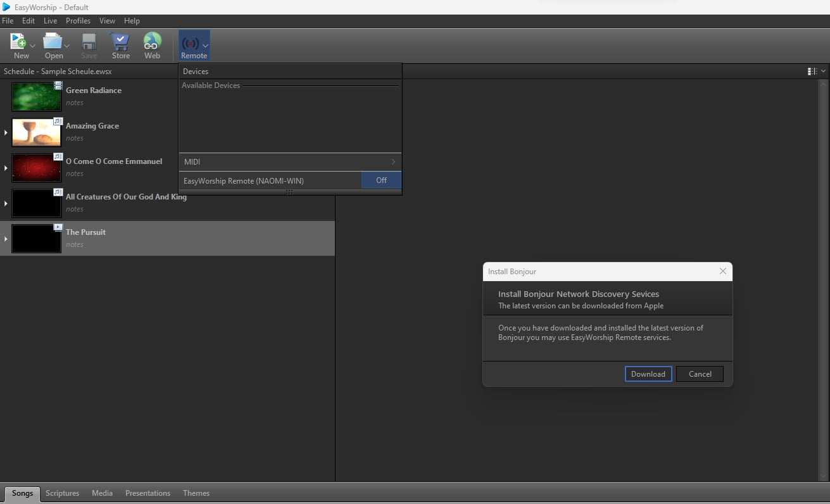The height and width of the screenshot is (504, 830).
Task: Click the video type icon on Green Radiance
Action: pyautogui.click(x=58, y=85)
